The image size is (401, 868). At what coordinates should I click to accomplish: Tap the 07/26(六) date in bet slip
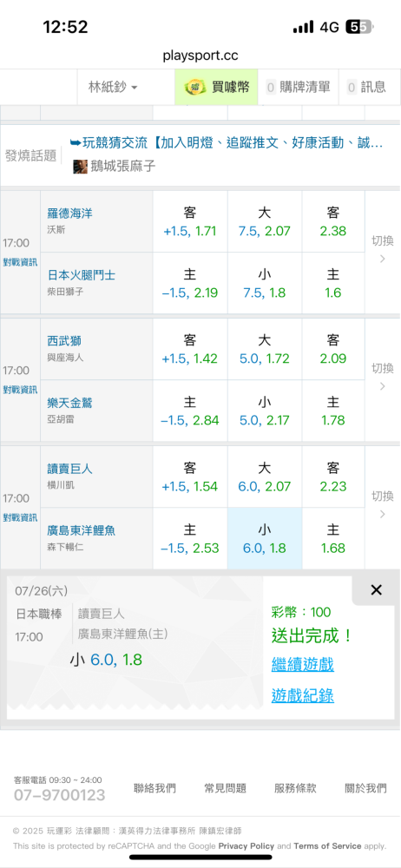click(41, 591)
